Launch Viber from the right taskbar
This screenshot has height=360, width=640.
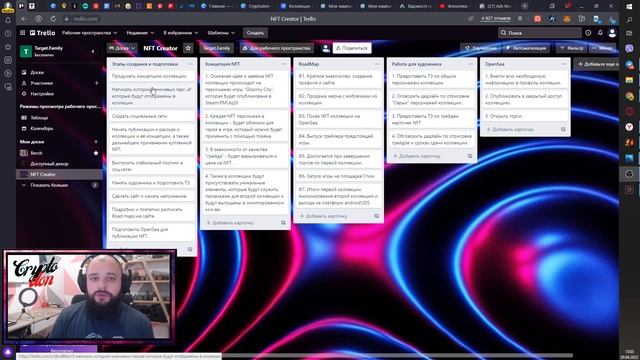(629, 49)
